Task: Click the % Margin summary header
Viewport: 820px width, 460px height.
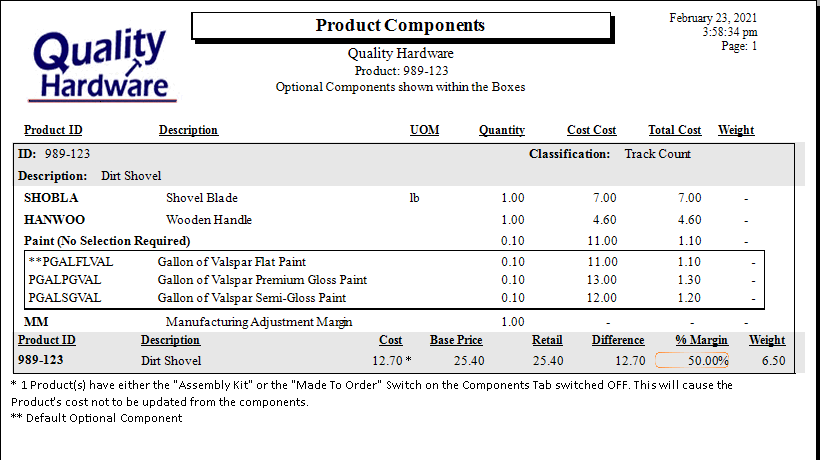Action: pyautogui.click(x=701, y=340)
